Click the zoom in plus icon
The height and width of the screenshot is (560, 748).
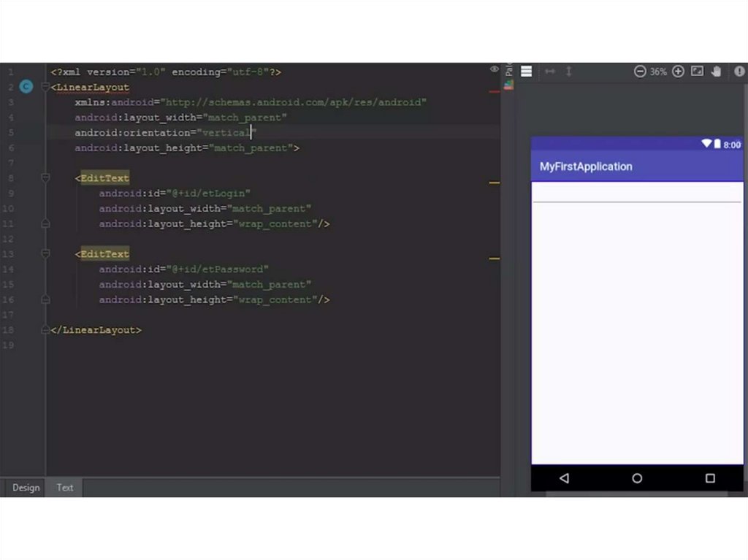pyautogui.click(x=678, y=72)
